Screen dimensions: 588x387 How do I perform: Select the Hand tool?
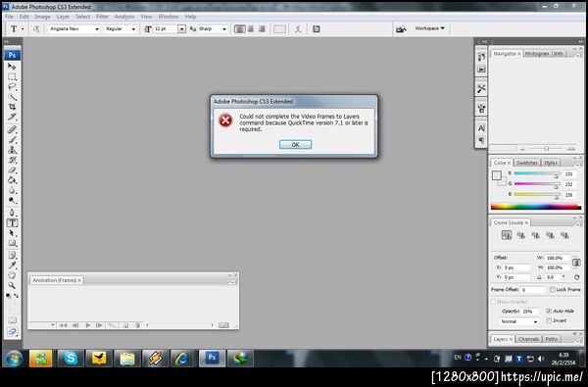click(x=12, y=275)
